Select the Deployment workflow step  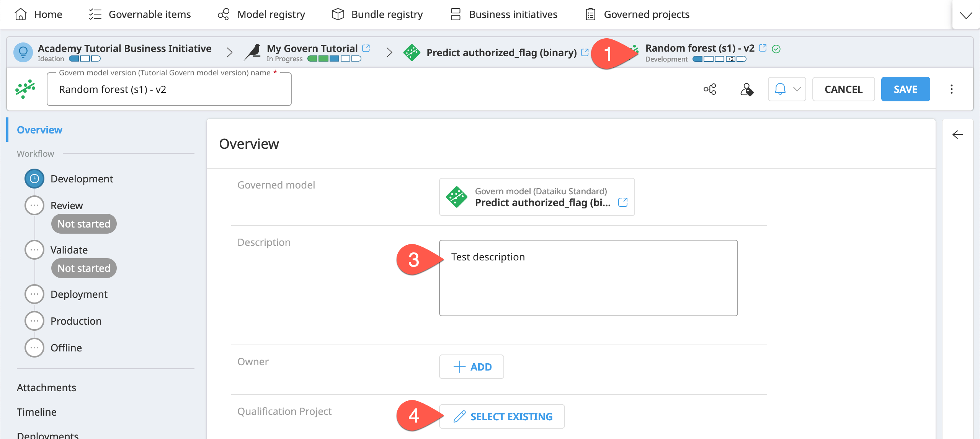click(x=79, y=294)
